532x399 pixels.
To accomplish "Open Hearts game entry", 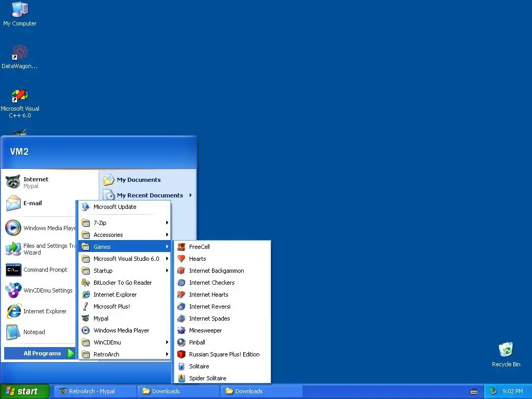I will [x=222, y=259].
